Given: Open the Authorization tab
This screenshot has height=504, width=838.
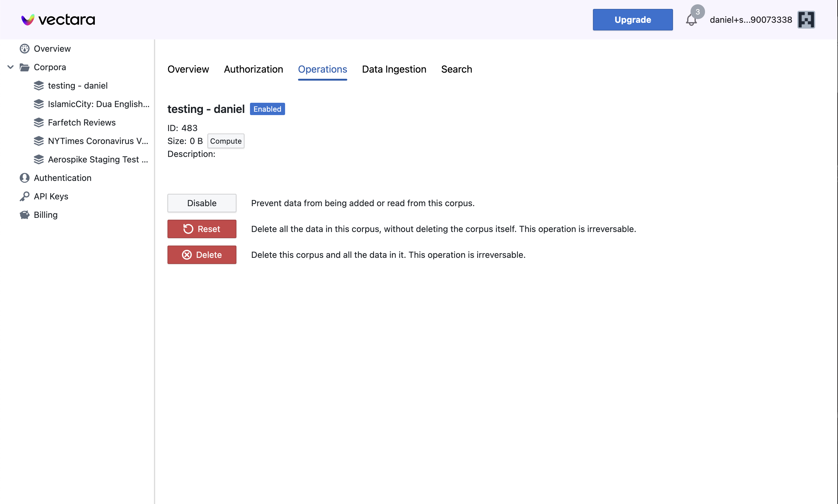Looking at the screenshot, I should [253, 69].
